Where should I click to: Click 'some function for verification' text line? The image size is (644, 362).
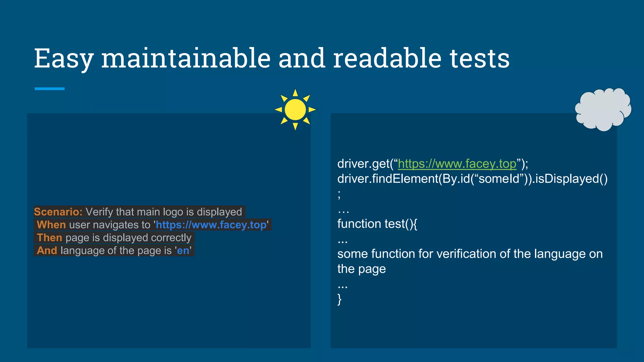click(470, 254)
